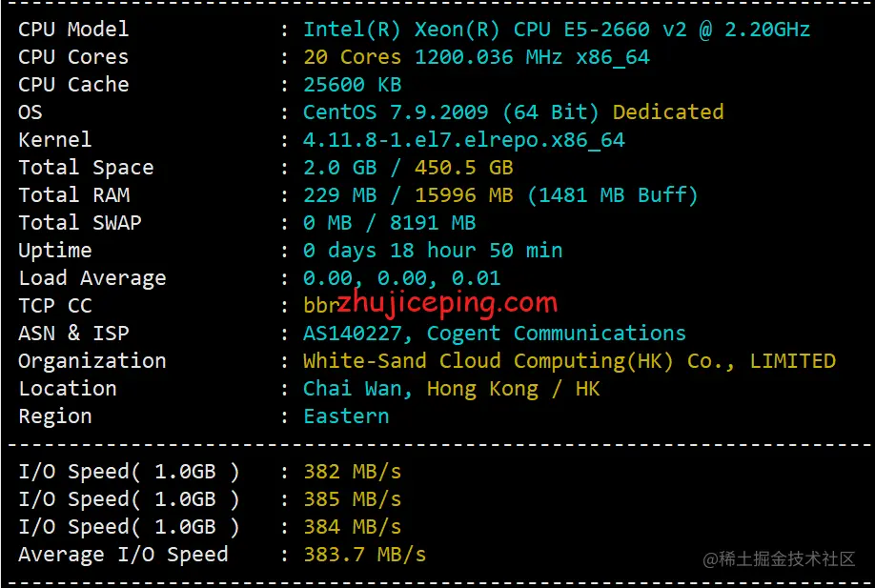This screenshot has height=588, width=875.
Task: Click the uptime '0 days 18 hour 50 min'
Action: coord(433,251)
